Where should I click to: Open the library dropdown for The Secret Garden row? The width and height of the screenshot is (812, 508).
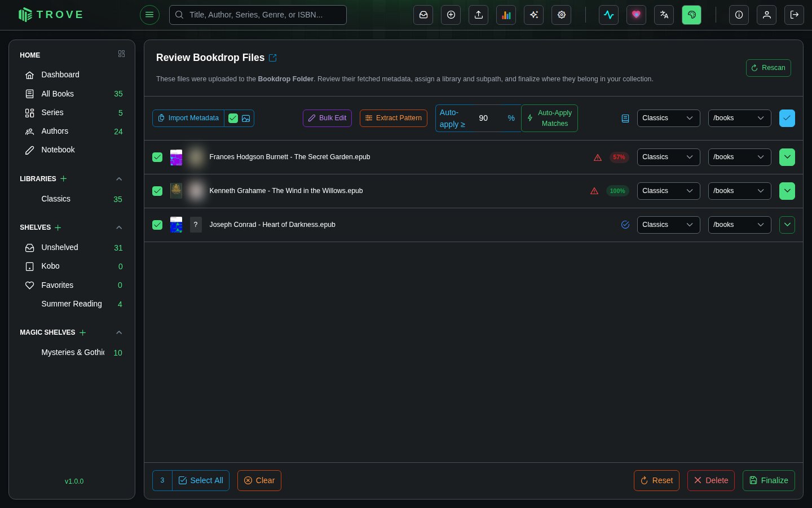pos(668,157)
